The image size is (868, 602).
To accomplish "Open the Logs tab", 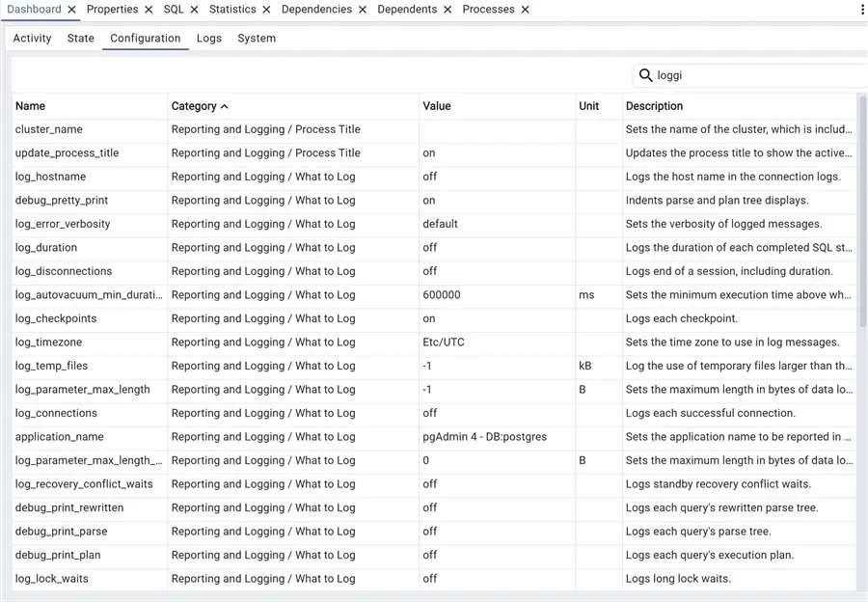I will tap(208, 38).
